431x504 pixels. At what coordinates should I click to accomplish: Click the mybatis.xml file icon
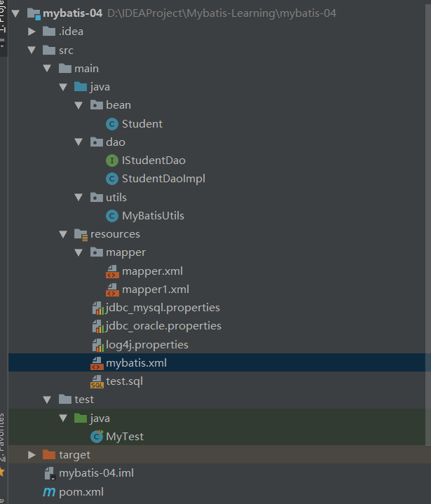(97, 364)
